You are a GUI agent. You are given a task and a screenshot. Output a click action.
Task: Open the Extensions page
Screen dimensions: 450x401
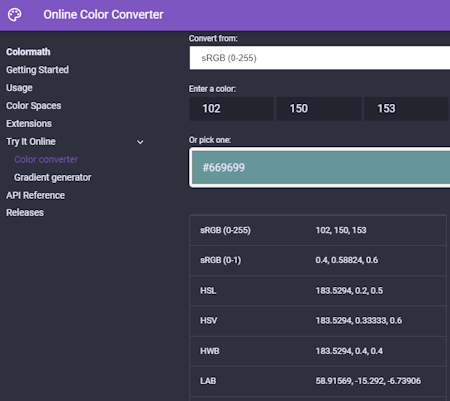pos(29,124)
